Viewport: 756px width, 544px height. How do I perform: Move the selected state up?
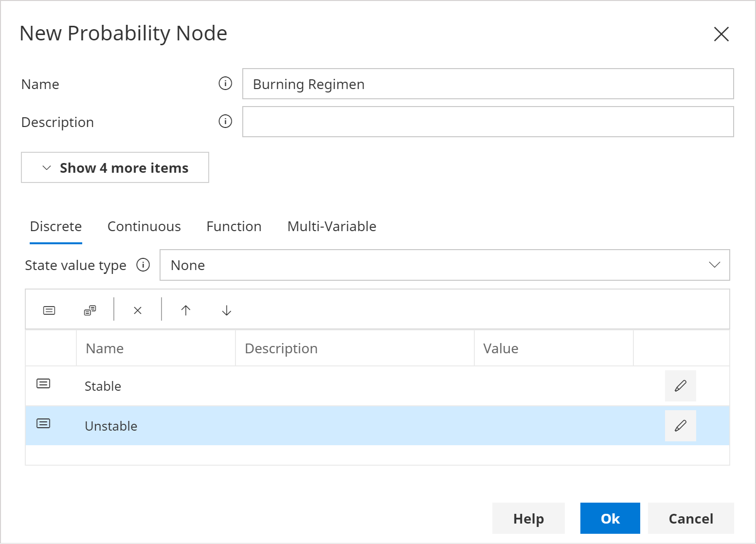click(186, 309)
